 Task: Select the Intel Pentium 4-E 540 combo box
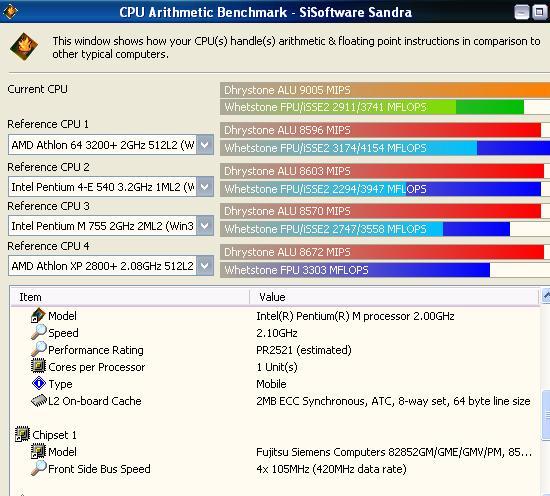pos(110,187)
